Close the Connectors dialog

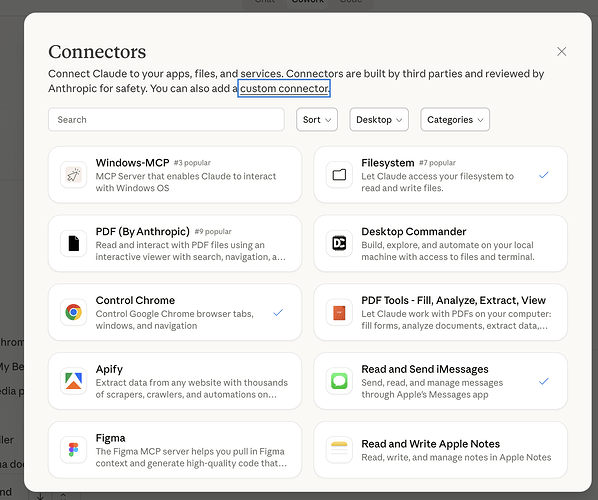(561, 51)
